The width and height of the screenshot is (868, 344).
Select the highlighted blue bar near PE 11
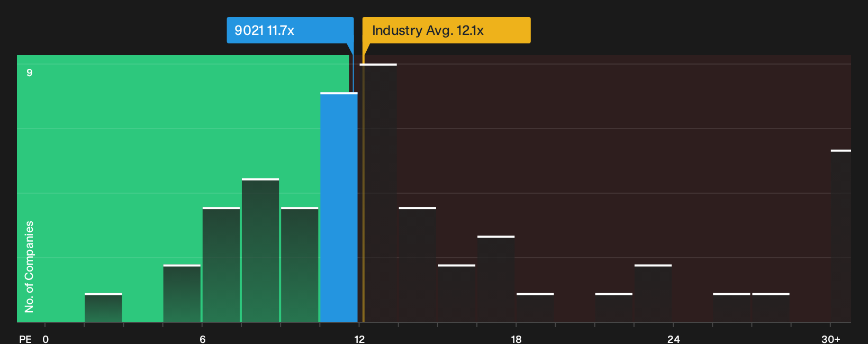coord(339,207)
